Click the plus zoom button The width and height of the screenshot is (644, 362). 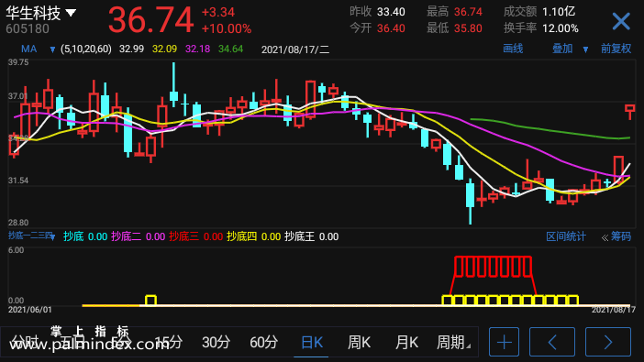coord(504,342)
